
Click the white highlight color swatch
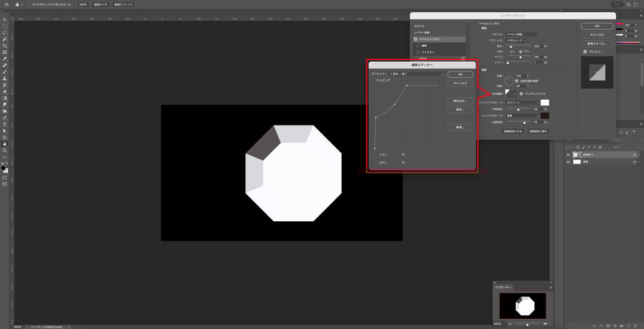click(544, 102)
